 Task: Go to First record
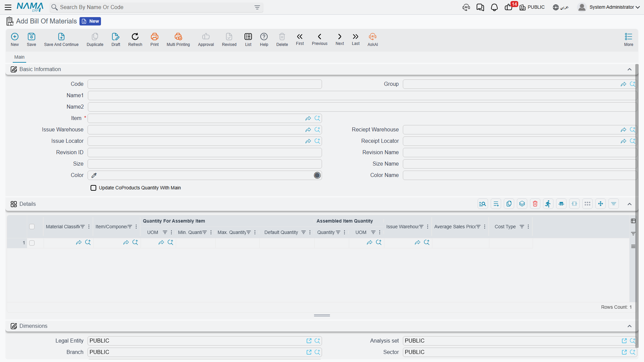[x=300, y=39]
